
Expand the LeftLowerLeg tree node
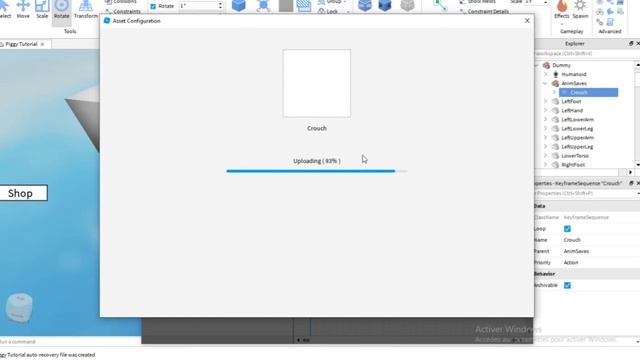click(x=545, y=128)
